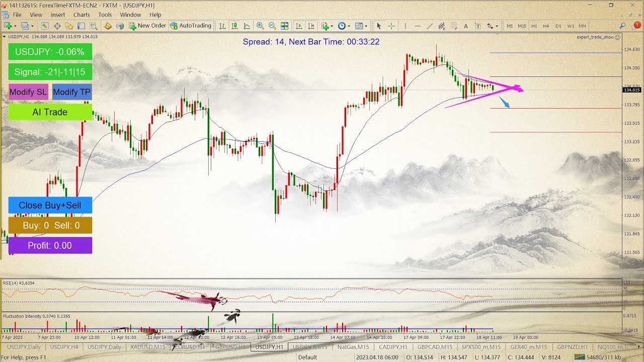Open the Charts menu
The height and width of the screenshot is (362, 644).
coord(82,15)
